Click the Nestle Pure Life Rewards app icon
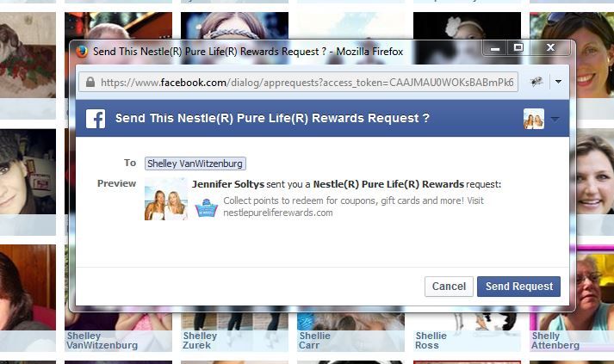Screen dimensions: 614x364 [207, 207]
